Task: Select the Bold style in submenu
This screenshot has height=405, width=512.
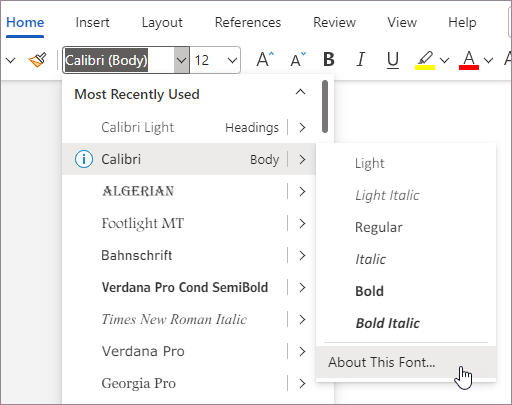Action: coord(406,291)
